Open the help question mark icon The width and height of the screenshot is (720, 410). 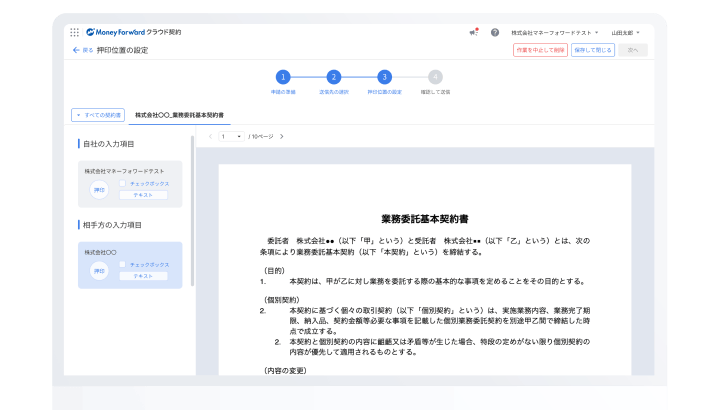click(495, 33)
